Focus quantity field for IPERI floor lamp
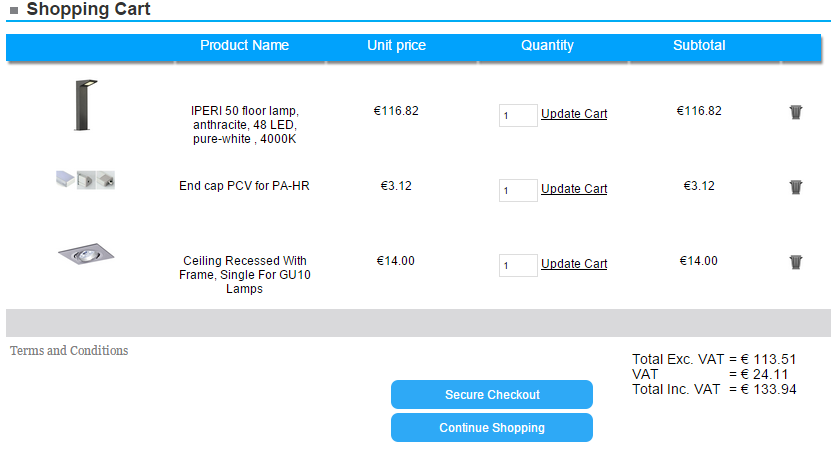This screenshot has width=836, height=451. (x=518, y=115)
